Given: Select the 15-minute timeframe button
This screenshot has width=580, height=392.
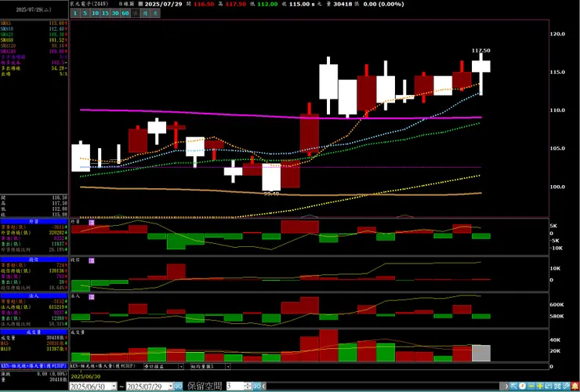Looking at the screenshot, I should coord(106,13).
